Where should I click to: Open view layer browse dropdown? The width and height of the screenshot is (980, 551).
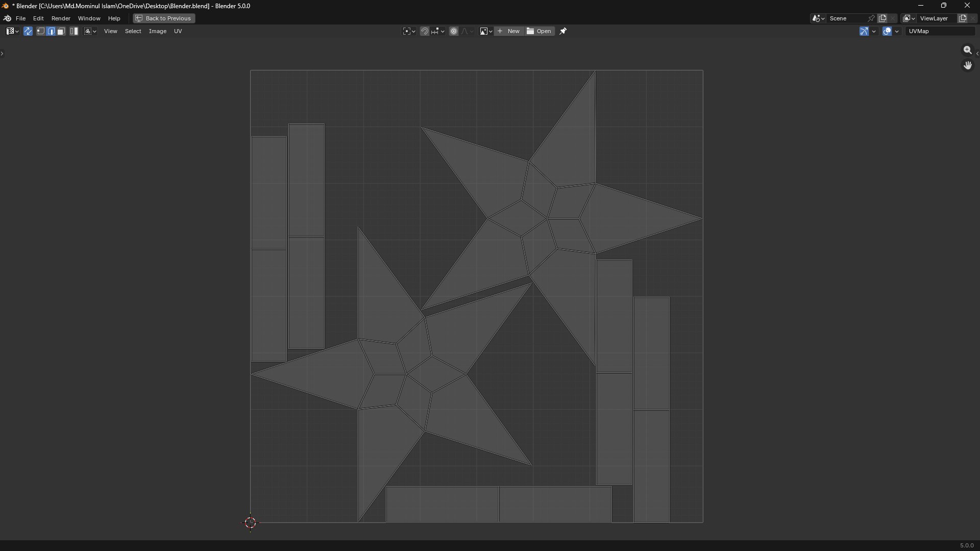click(x=909, y=18)
